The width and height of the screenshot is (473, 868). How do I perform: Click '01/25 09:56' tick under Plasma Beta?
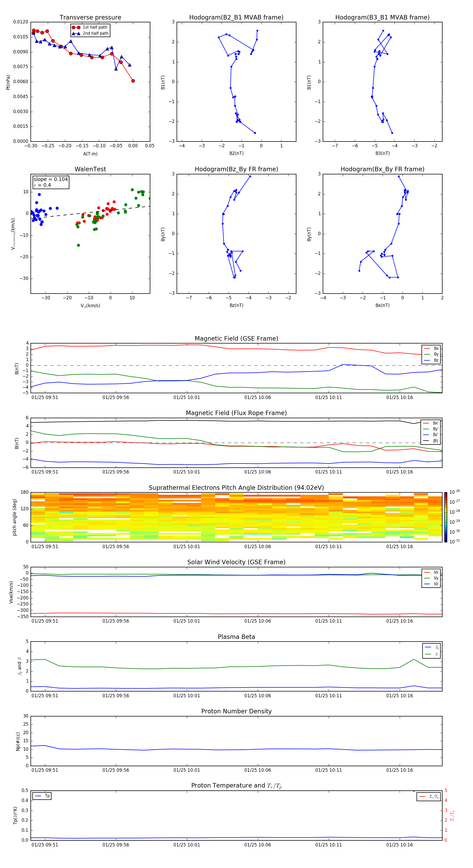pos(116,696)
